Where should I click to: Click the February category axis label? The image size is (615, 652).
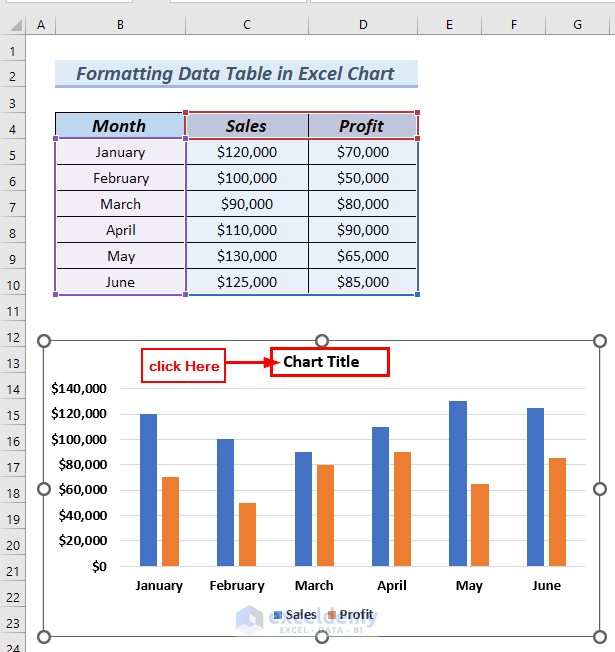click(x=237, y=585)
